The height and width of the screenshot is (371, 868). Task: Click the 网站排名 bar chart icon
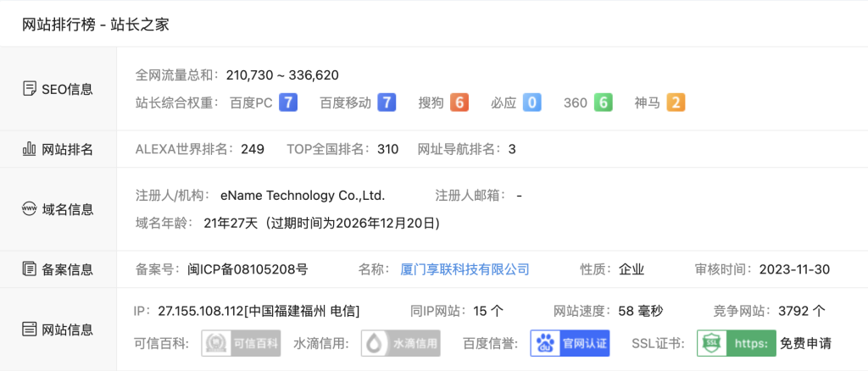coord(30,149)
